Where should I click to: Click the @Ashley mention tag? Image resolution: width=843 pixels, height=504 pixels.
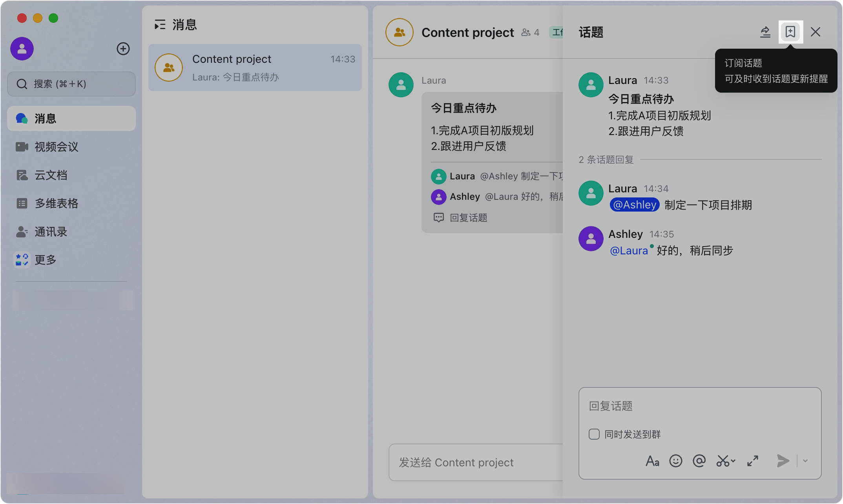[635, 205]
